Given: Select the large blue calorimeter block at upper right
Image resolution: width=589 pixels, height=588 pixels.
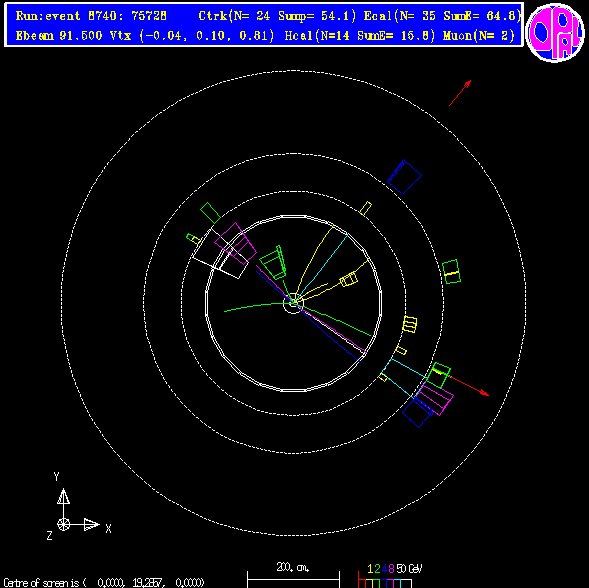Looking at the screenshot, I should click(x=404, y=177).
